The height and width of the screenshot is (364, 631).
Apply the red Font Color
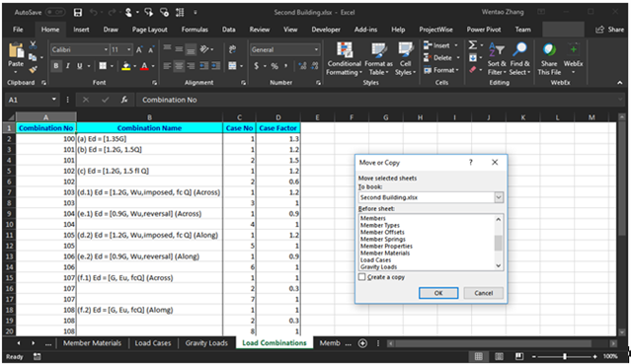coord(144,66)
